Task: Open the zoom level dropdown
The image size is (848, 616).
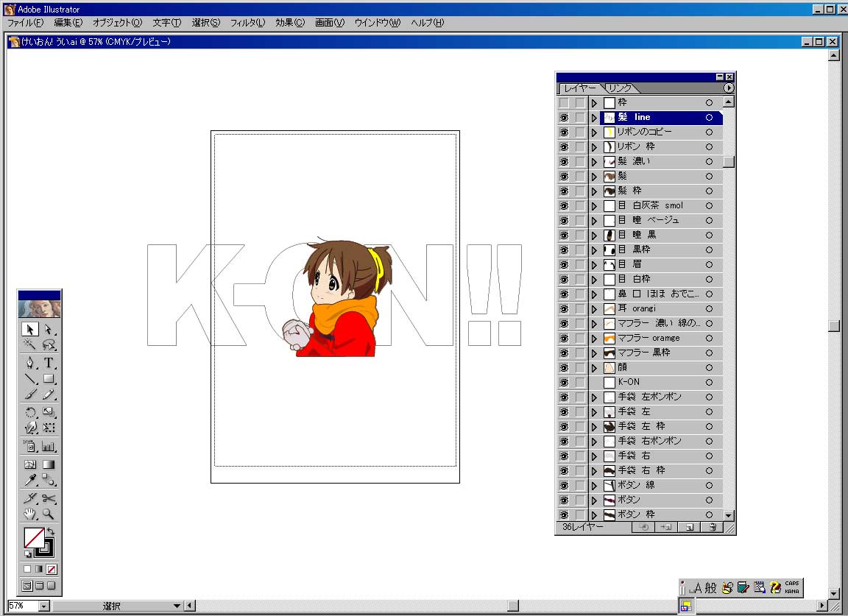Action: click(x=44, y=606)
